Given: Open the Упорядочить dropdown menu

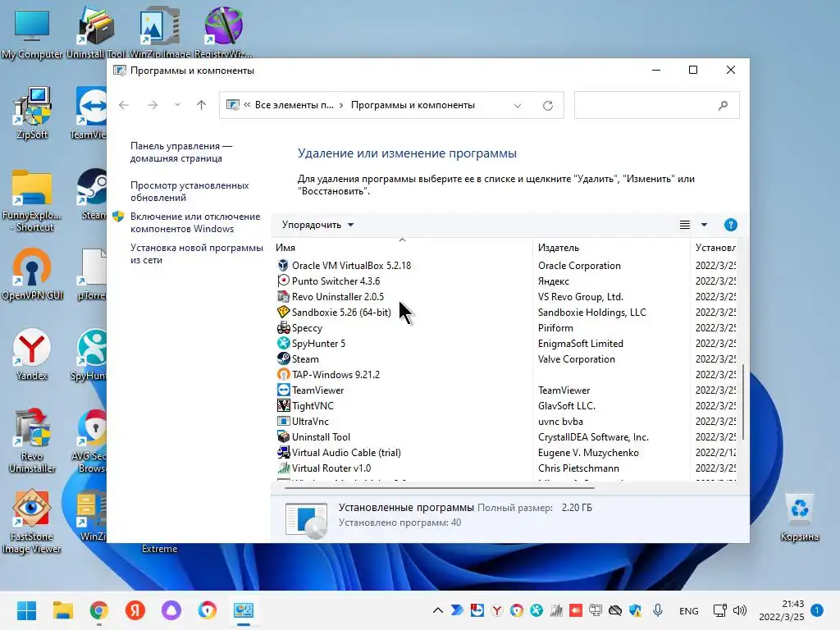Looking at the screenshot, I should coord(317,225).
